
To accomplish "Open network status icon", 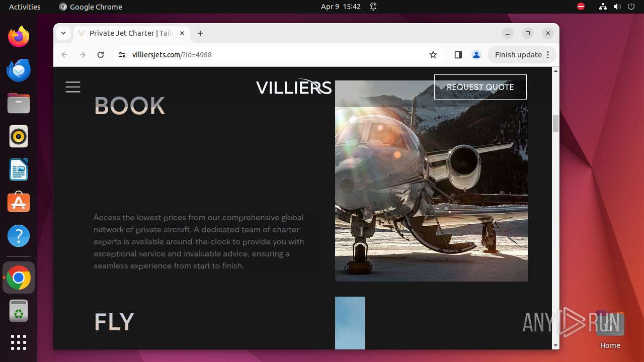I will click(603, 7).
